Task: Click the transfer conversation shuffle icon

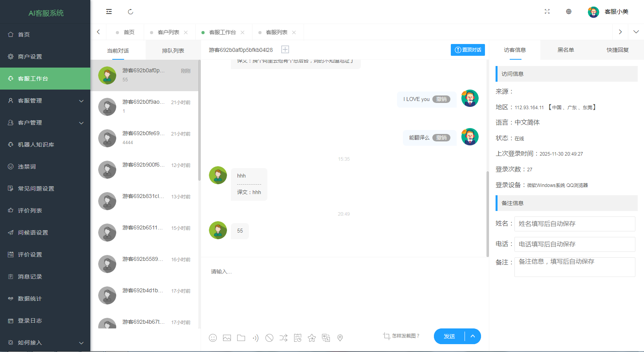Action: point(284,338)
